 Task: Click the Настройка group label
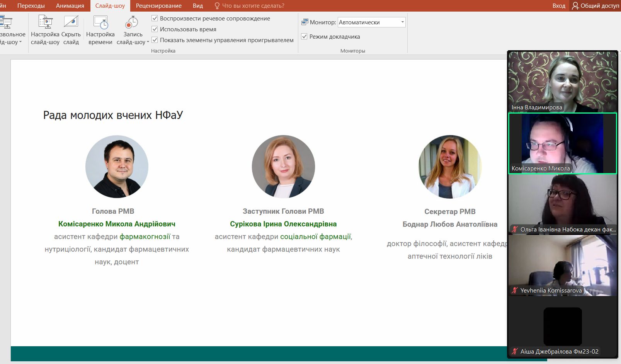pos(163,51)
